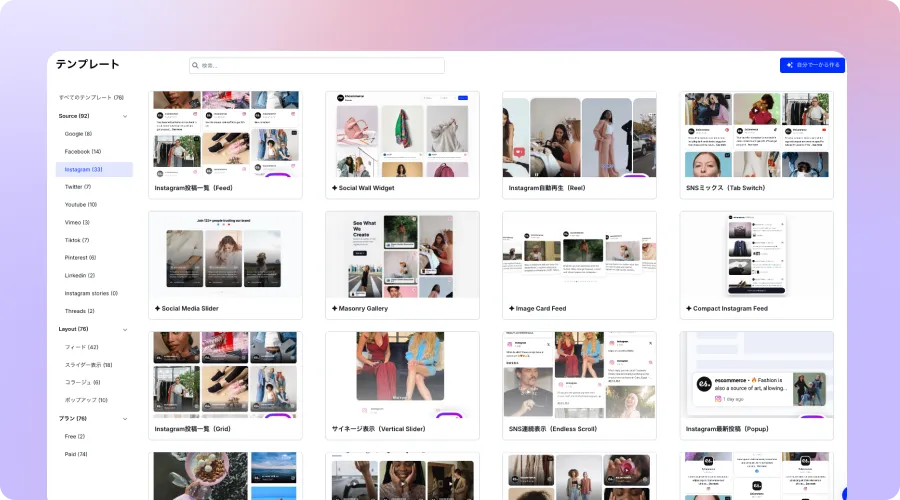Screen dimensions: 900x500
Task: Collapse the プラン filter section chevron
Action: [x=125, y=418]
